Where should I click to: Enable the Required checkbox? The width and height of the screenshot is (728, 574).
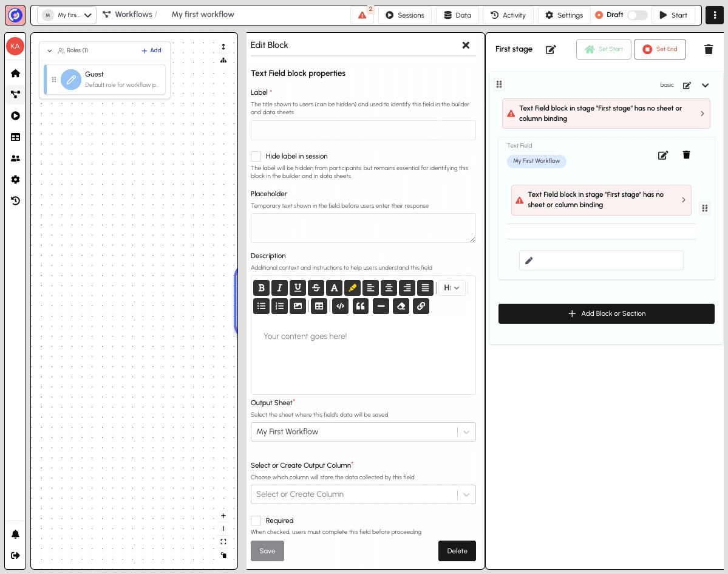pyautogui.click(x=256, y=521)
